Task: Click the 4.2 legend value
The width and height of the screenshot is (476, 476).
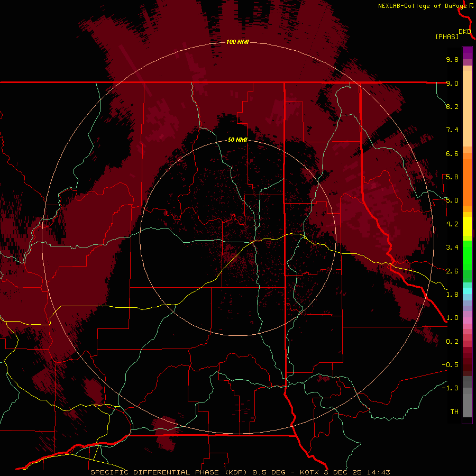Action: [x=452, y=224]
